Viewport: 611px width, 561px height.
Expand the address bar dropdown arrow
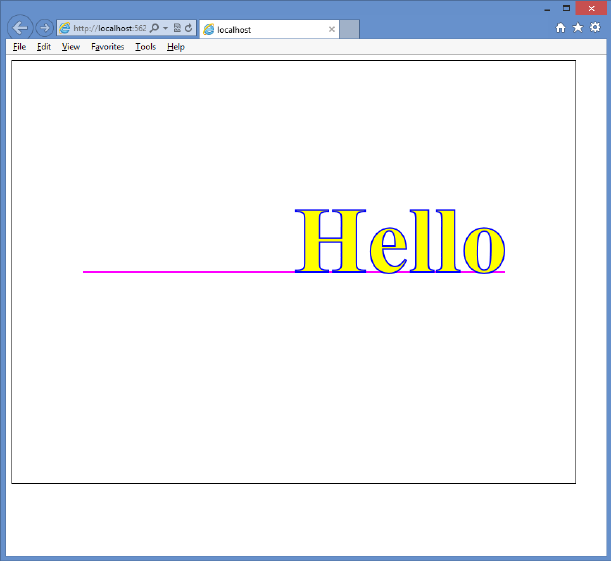tap(165, 28)
